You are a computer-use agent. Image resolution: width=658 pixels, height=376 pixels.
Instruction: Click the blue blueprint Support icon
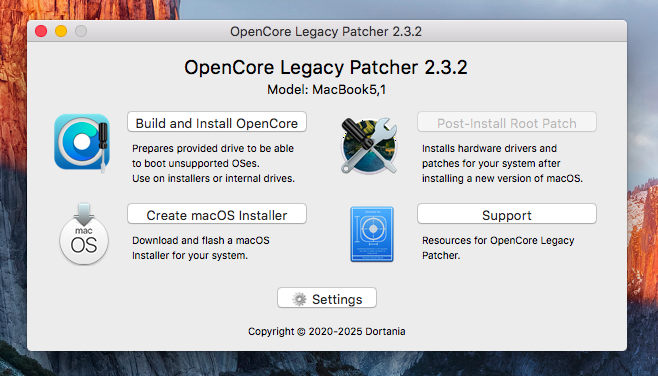pos(372,234)
